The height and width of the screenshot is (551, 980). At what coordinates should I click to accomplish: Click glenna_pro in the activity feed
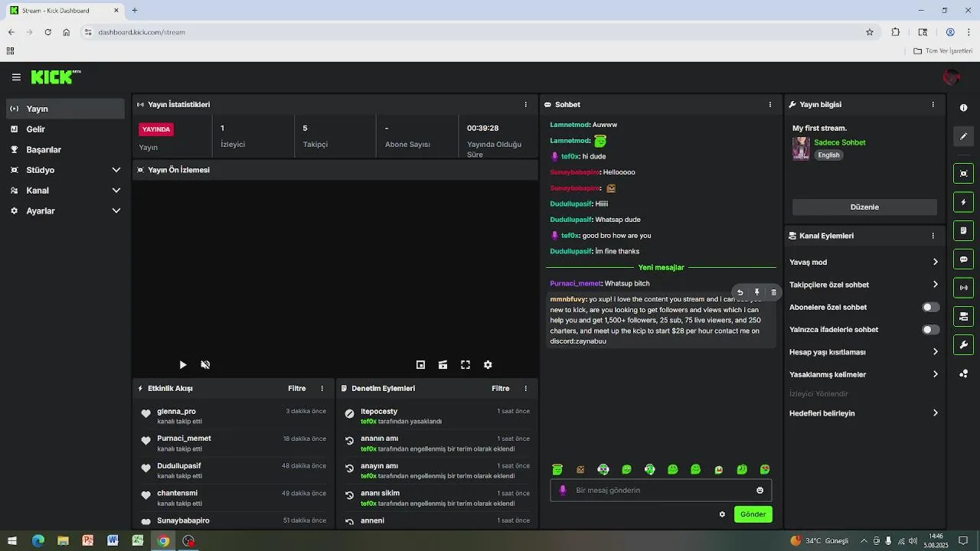176,412
